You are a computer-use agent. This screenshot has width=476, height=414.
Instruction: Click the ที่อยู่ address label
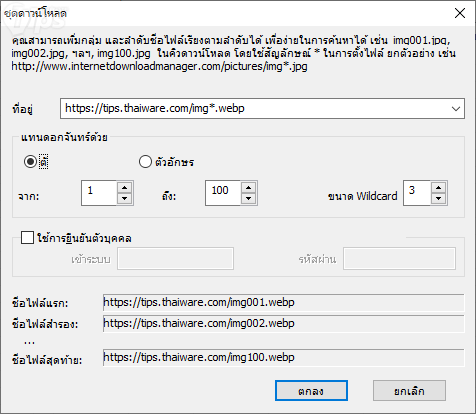point(22,109)
